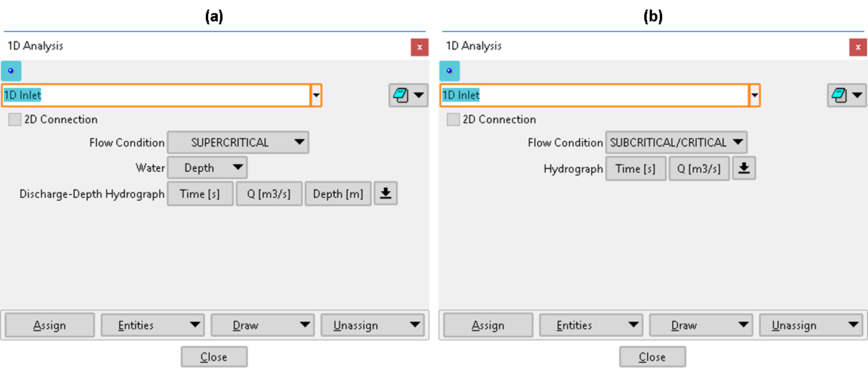Open SUPERCRITICAL flow condition dropdown
Viewport: 868px width, 373px height.
(x=237, y=143)
